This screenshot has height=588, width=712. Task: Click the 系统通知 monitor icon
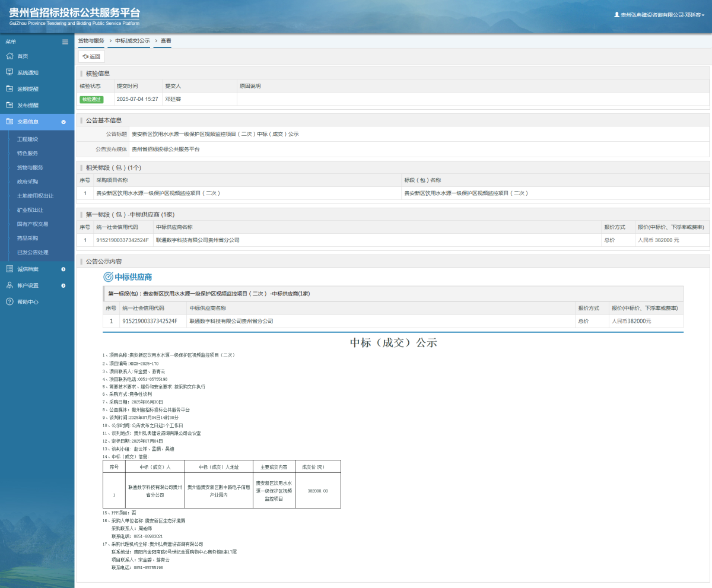pos(9,72)
